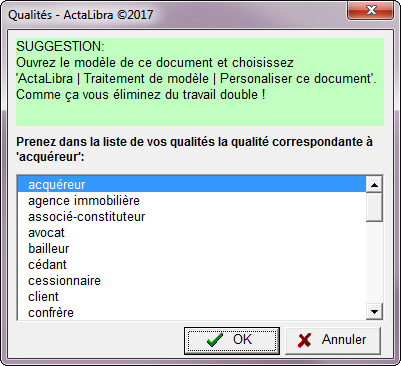Cancel the dialog with the Annuler button
The height and width of the screenshot is (366, 401).
coord(333,340)
